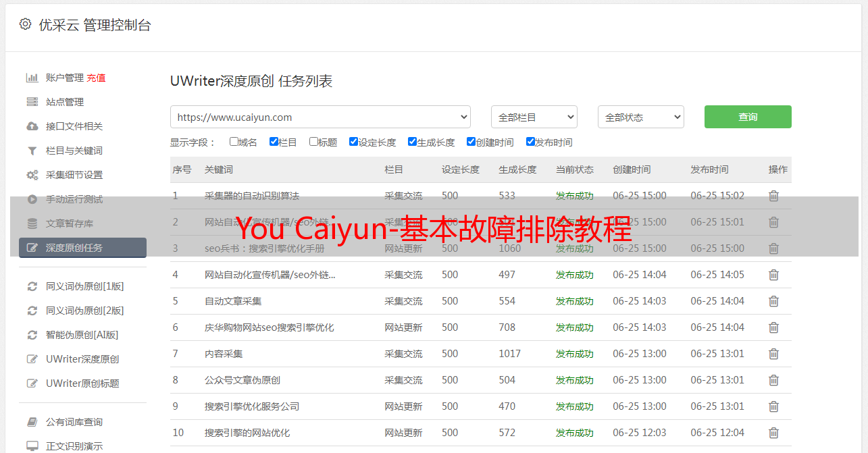
Task: Expand the 全部栏目 dropdown
Action: pos(534,117)
